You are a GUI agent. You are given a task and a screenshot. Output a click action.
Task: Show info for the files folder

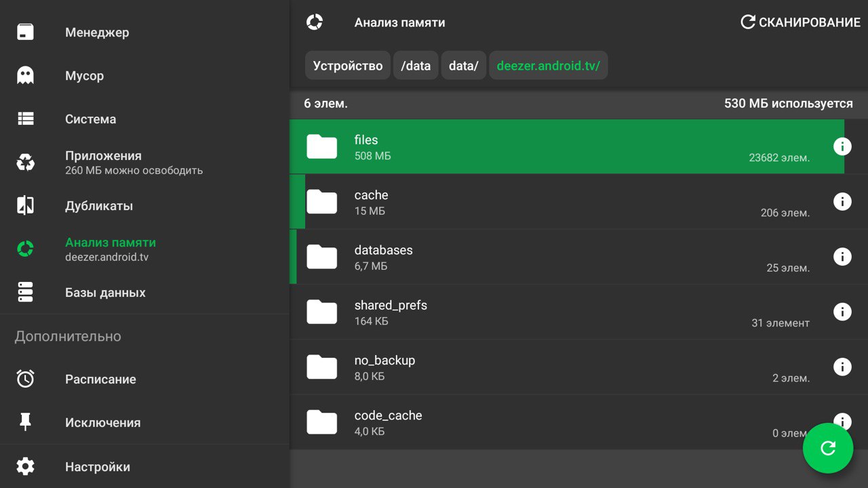(x=842, y=146)
